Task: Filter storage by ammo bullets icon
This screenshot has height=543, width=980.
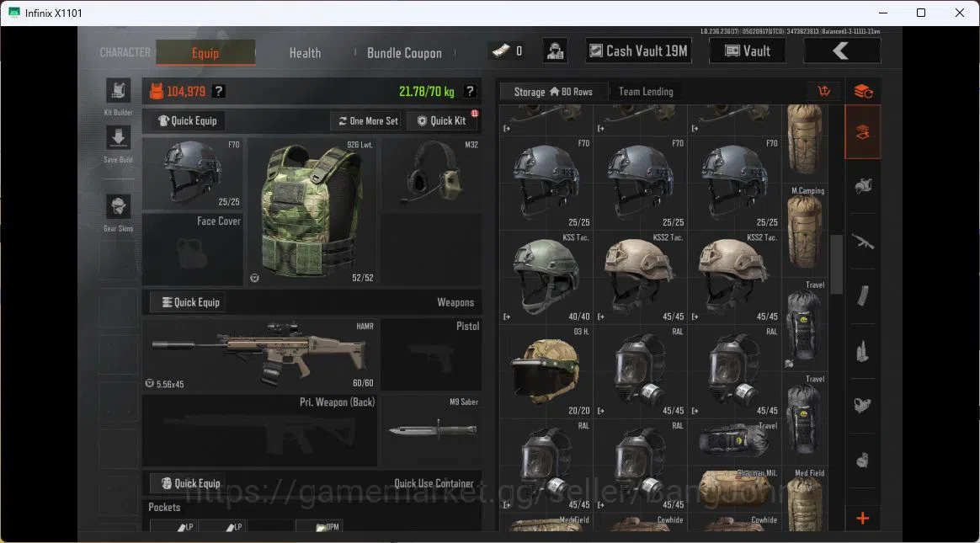Action: [863, 351]
